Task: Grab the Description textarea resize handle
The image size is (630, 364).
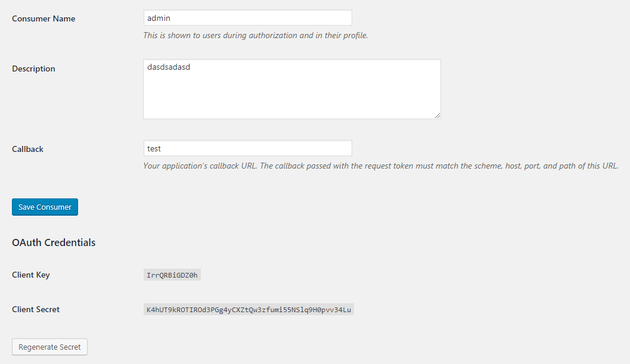Action: (x=437, y=116)
